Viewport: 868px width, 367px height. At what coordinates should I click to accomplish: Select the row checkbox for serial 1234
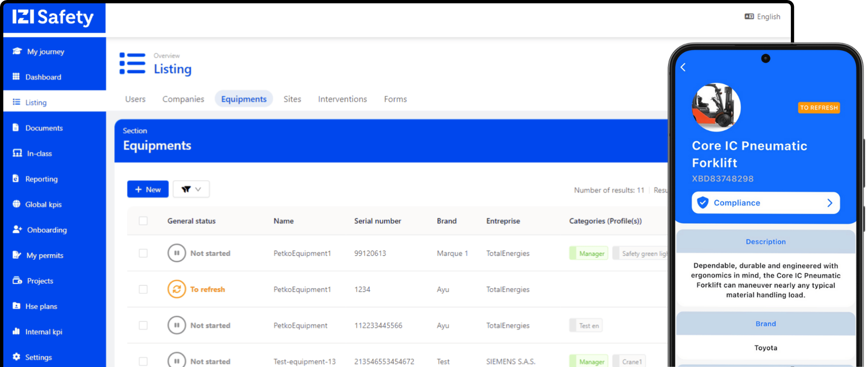click(143, 289)
